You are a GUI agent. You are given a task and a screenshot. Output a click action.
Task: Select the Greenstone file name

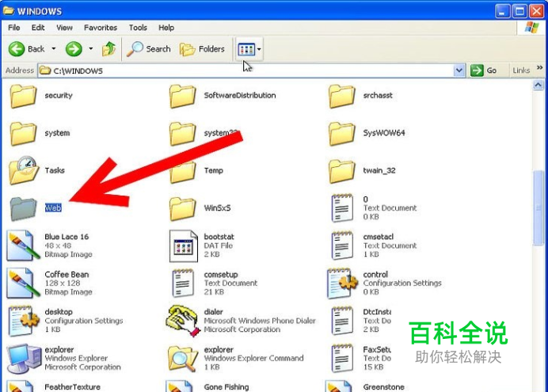tap(384, 387)
